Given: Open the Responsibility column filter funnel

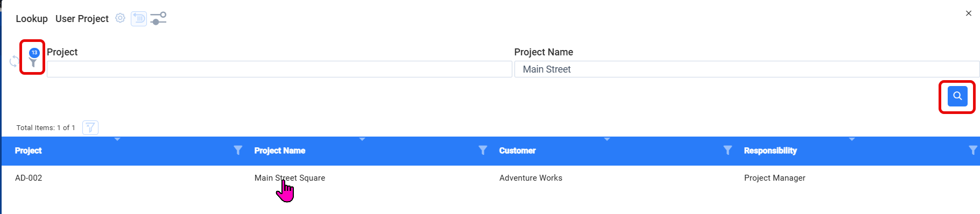Looking at the screenshot, I should (972, 150).
